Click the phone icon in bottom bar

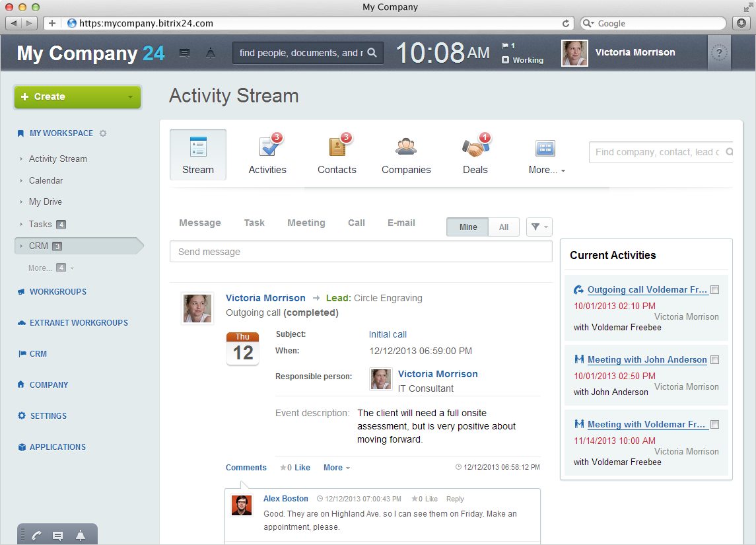click(x=37, y=536)
